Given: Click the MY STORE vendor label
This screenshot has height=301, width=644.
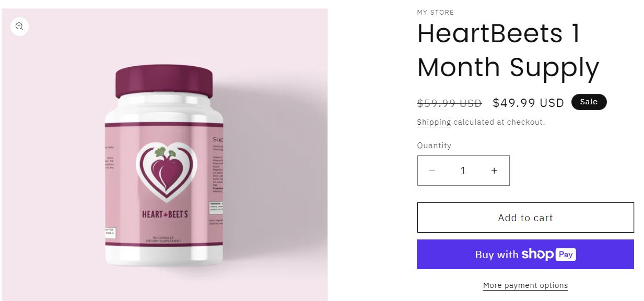Looking at the screenshot, I should pyautogui.click(x=436, y=12).
